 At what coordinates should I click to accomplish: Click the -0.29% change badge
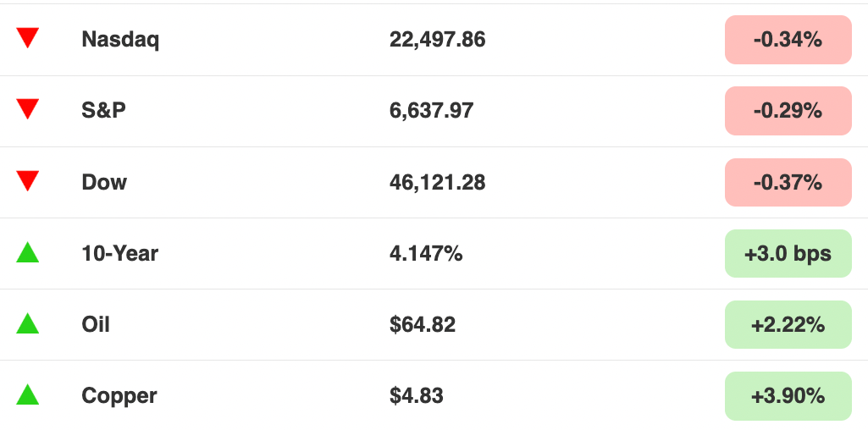tap(788, 111)
